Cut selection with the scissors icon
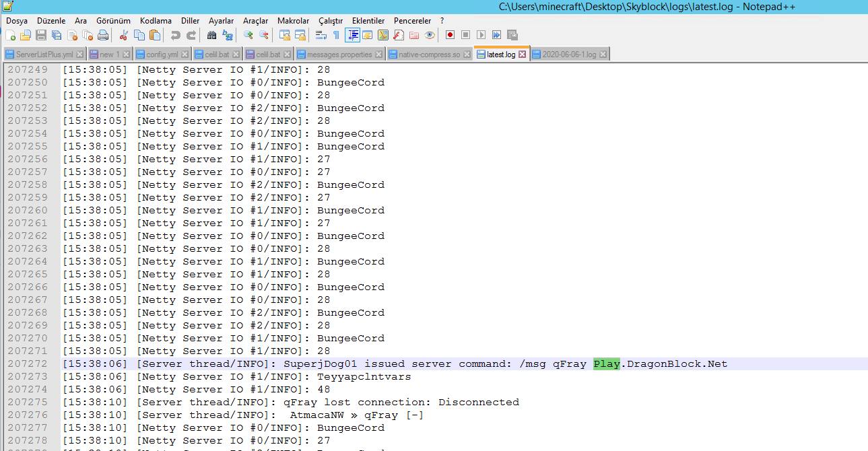 point(124,35)
